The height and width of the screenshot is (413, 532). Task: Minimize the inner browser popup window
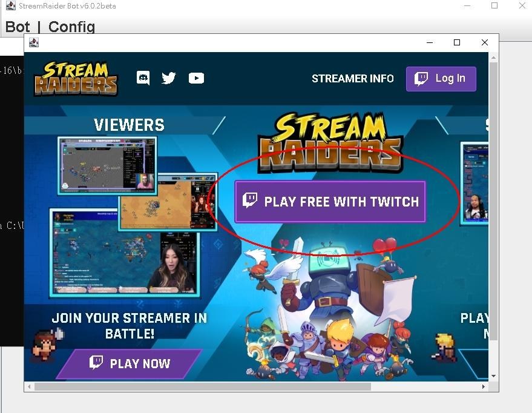pos(430,42)
